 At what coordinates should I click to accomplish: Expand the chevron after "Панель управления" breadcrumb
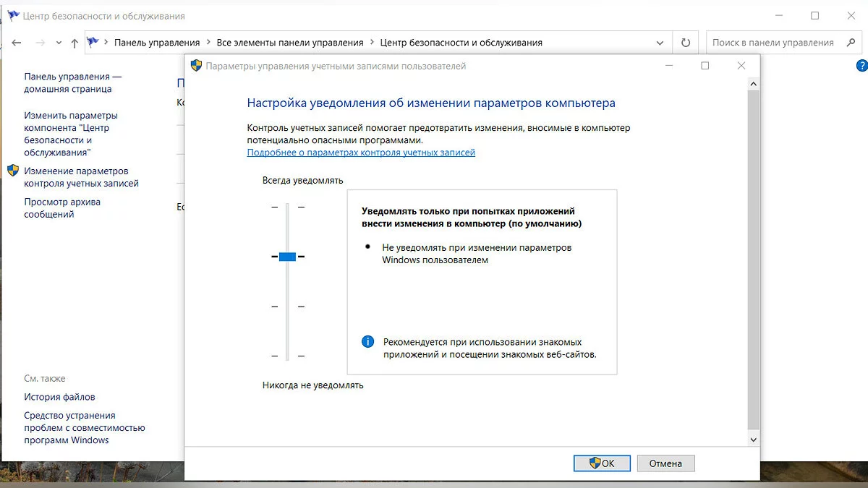coord(208,43)
